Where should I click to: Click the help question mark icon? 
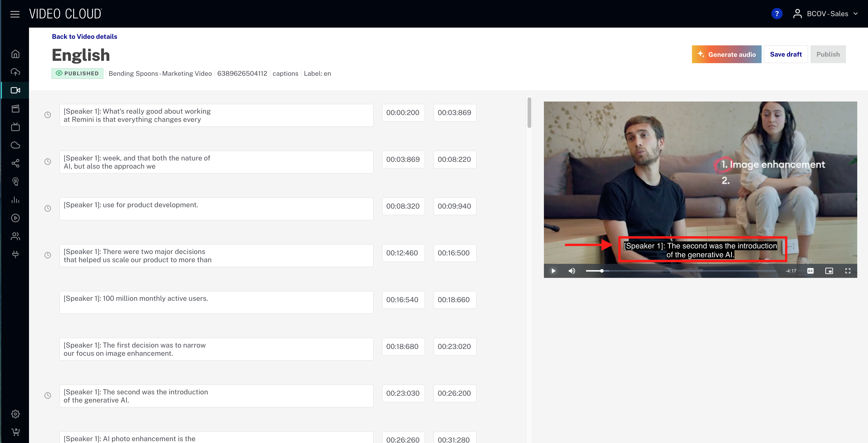[x=777, y=14]
